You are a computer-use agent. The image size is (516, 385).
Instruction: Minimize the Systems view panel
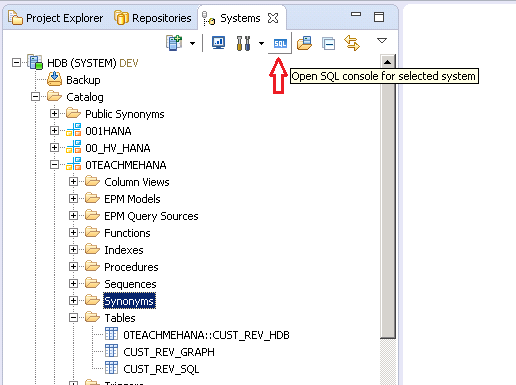coord(356,14)
